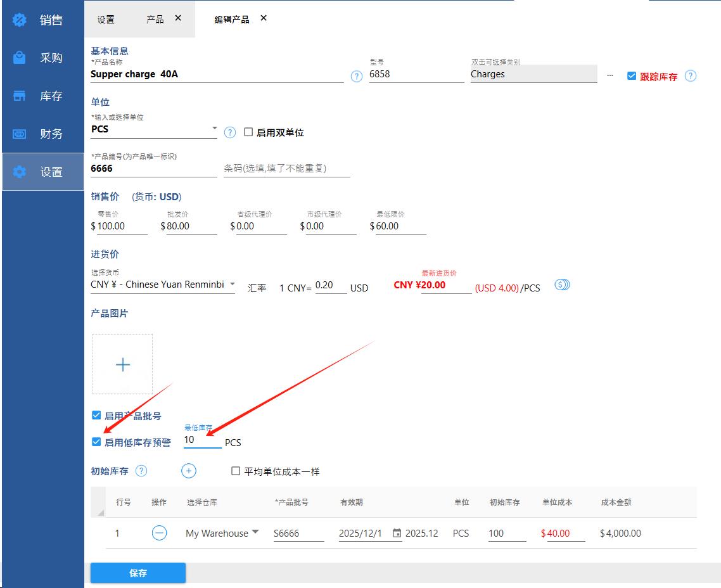Switch to the 产品 tab
Image resolution: width=721 pixels, height=588 pixels.
[x=155, y=19]
